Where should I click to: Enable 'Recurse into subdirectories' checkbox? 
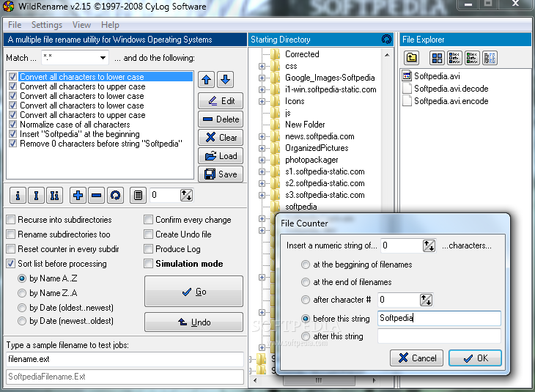pos(11,219)
